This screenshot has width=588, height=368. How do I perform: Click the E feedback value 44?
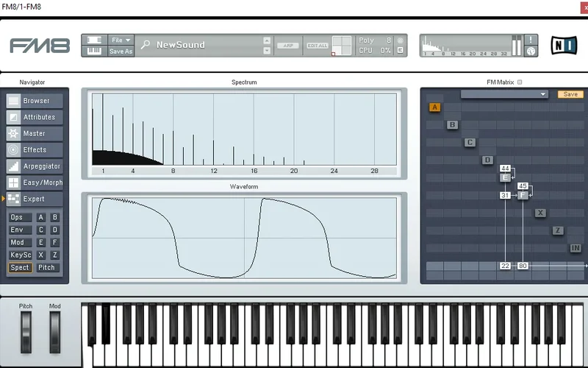click(x=505, y=169)
